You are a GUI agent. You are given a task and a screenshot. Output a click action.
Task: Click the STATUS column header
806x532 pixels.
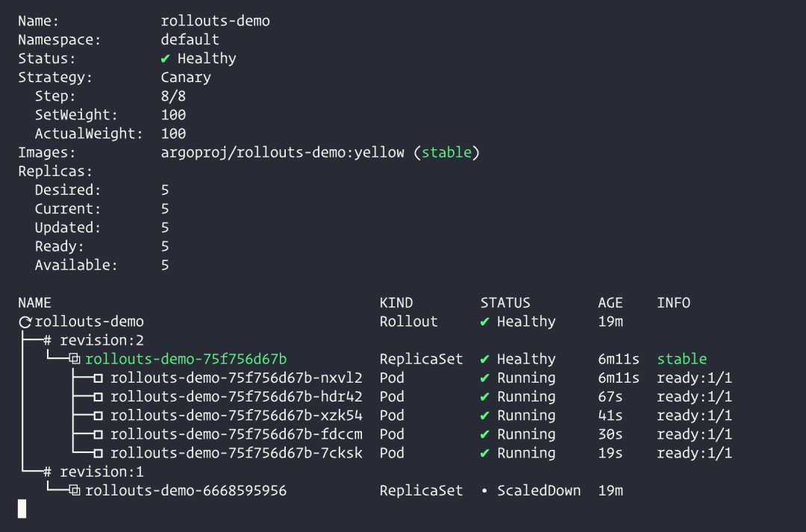(x=505, y=303)
